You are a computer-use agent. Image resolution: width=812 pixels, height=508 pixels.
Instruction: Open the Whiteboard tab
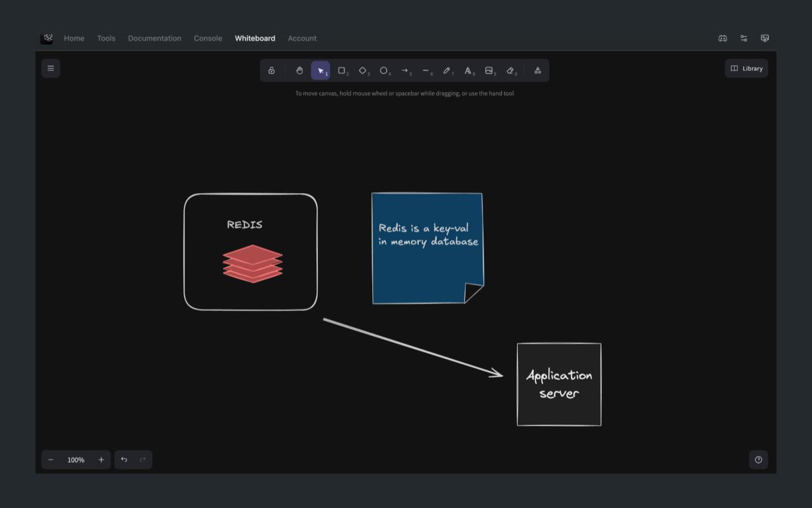click(255, 38)
